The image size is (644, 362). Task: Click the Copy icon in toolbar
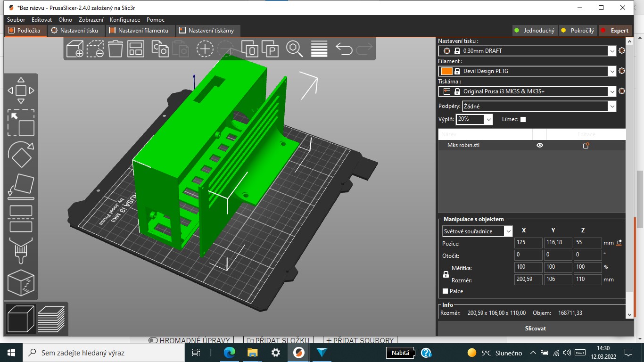(x=160, y=49)
